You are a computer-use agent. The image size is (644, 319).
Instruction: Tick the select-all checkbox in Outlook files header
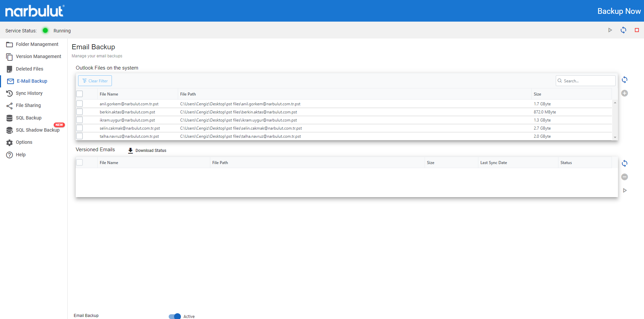pos(80,94)
